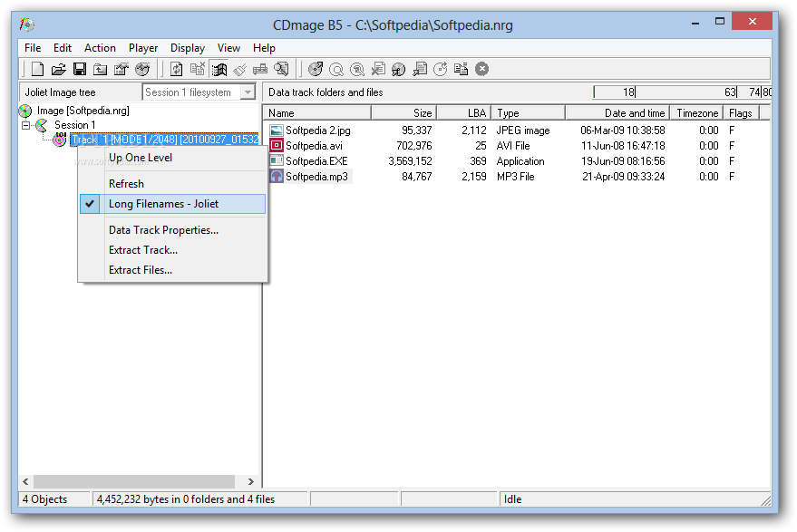The height and width of the screenshot is (532, 797).
Task: Open the Edit menu
Action: 63,48
